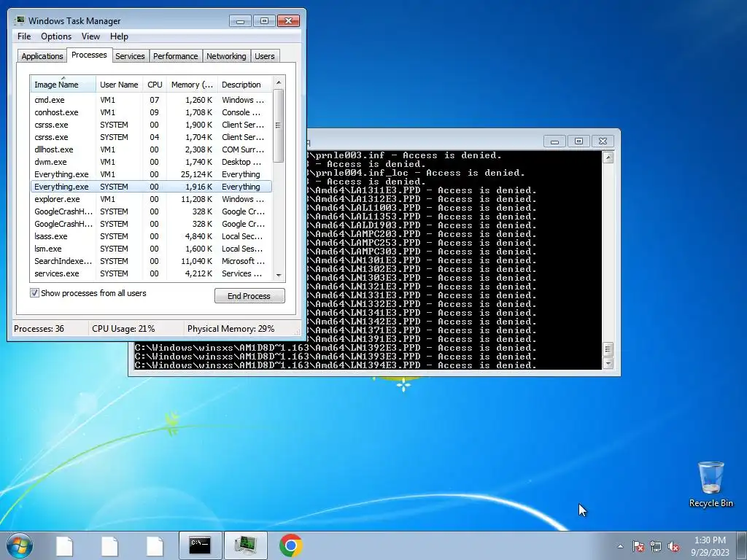Switch to the Applications tab
This screenshot has width=747, height=560.
42,56
